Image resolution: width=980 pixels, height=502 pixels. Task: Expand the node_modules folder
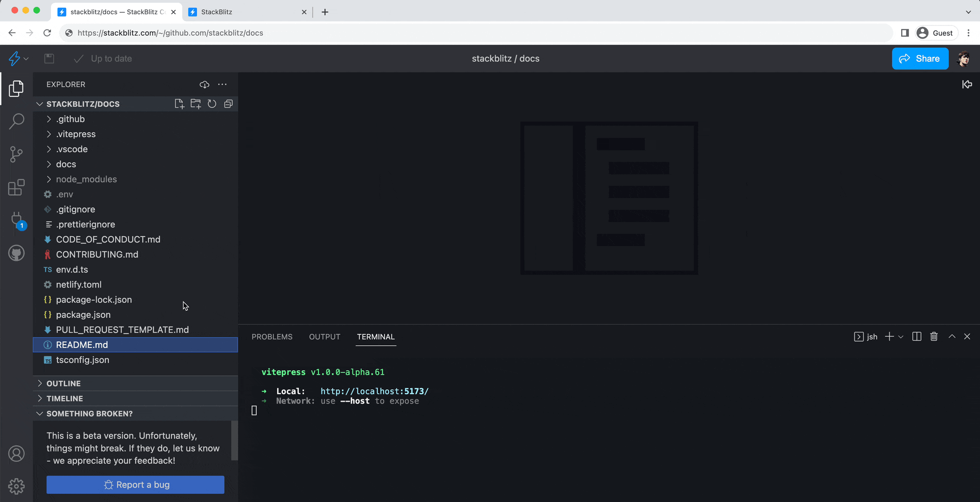pos(86,179)
